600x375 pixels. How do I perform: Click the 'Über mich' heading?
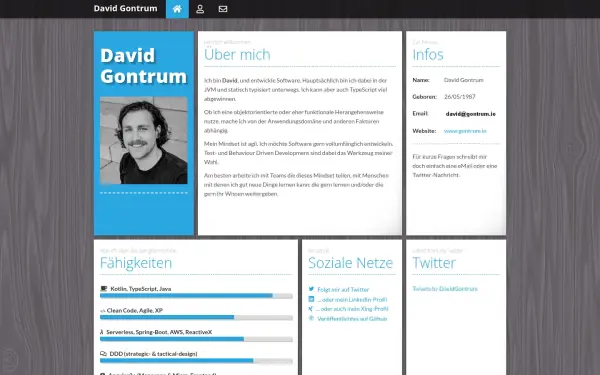(237, 54)
